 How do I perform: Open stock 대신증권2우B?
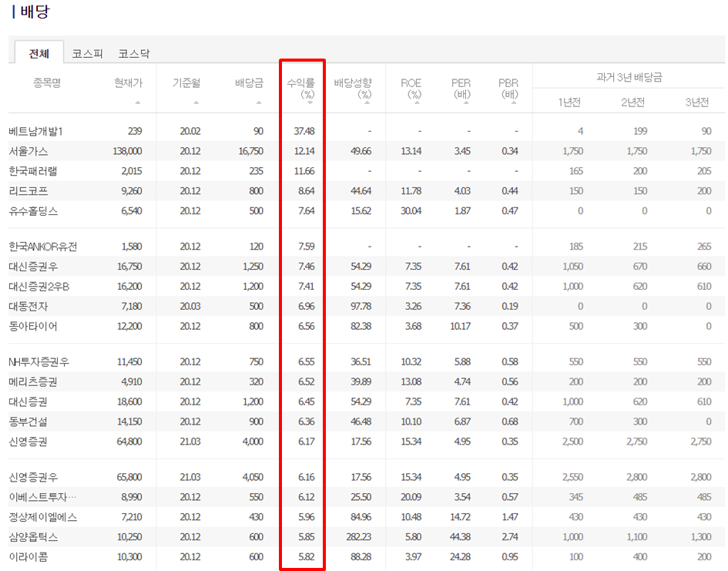point(39,287)
